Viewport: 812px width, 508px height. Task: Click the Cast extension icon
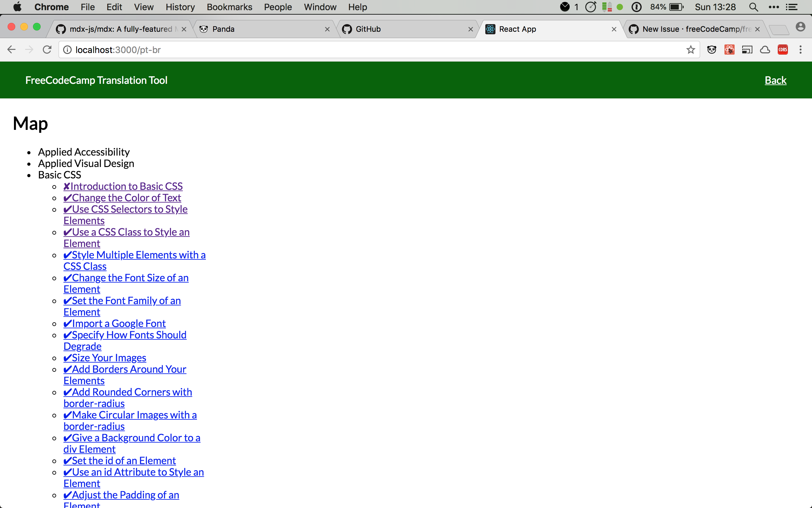click(x=747, y=50)
